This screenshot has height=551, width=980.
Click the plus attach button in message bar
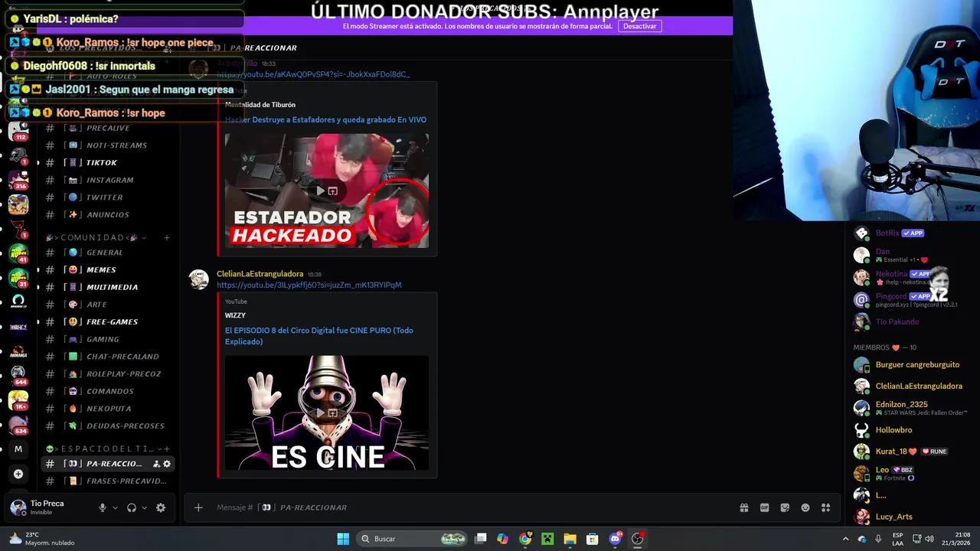tap(198, 507)
